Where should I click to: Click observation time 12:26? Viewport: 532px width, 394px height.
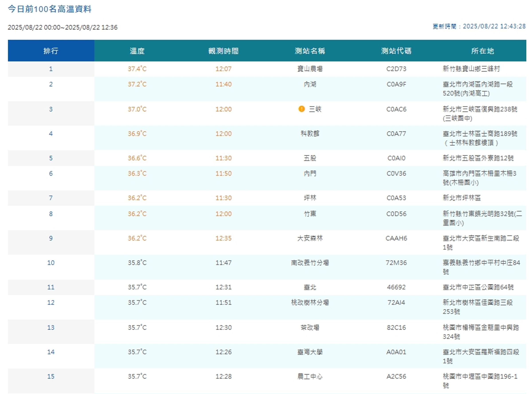click(223, 352)
